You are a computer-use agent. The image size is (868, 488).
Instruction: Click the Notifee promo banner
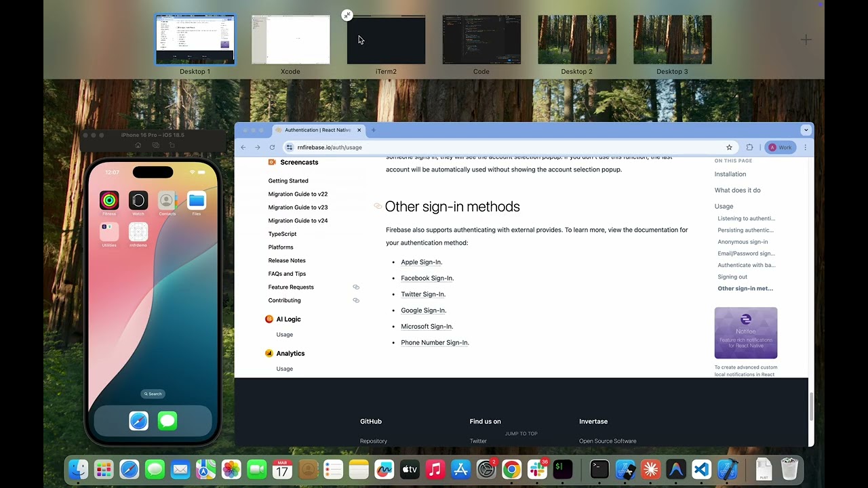coord(745,333)
